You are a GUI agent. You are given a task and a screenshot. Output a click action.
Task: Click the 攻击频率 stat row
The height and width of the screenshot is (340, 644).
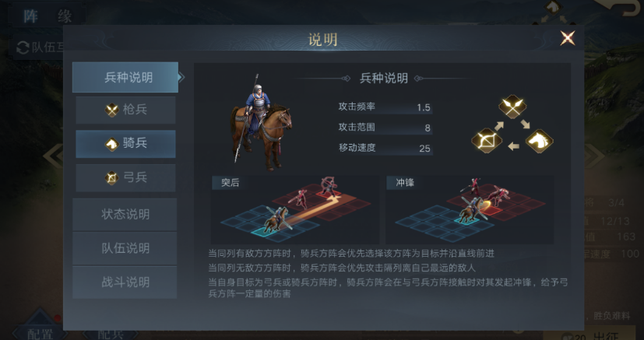click(x=385, y=107)
